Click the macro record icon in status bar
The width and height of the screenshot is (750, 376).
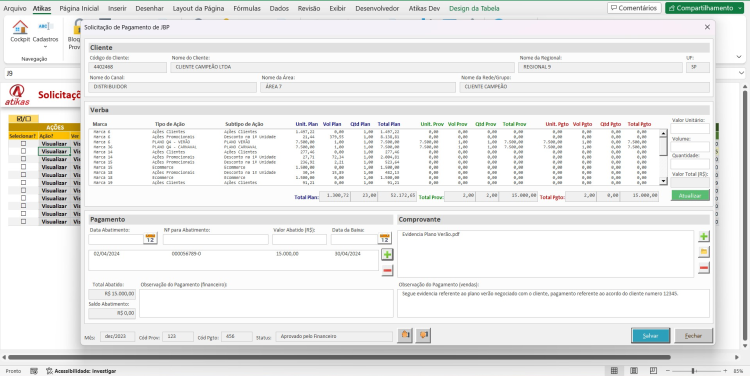tap(34, 371)
